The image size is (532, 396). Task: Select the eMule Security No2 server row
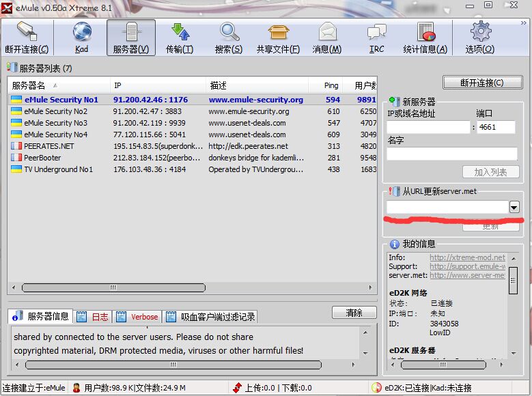click(193, 111)
